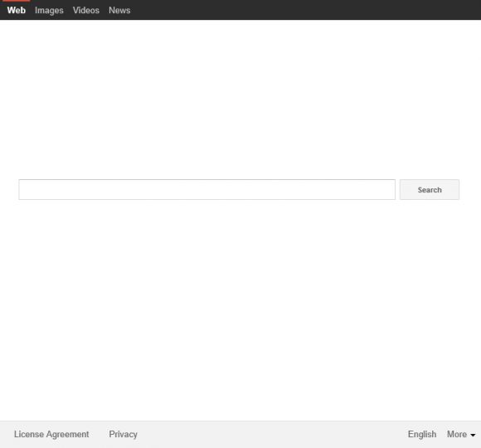Select the News tab in top bar

[x=119, y=11]
